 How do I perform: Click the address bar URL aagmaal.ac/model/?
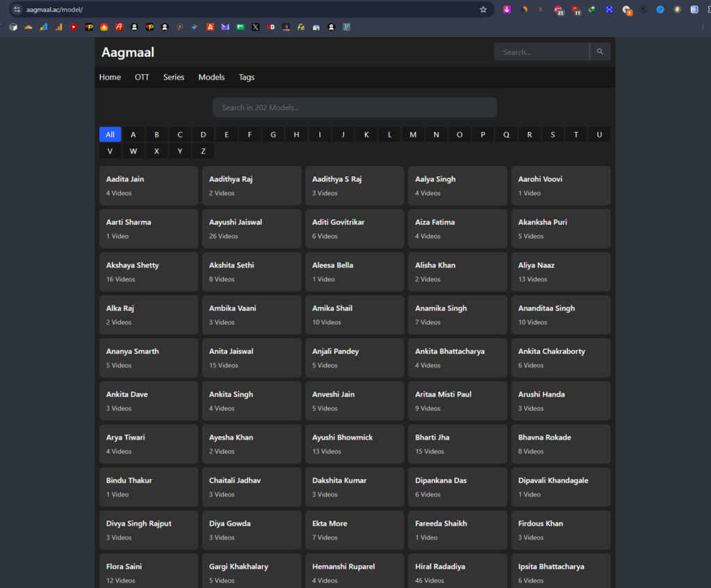[x=54, y=10]
